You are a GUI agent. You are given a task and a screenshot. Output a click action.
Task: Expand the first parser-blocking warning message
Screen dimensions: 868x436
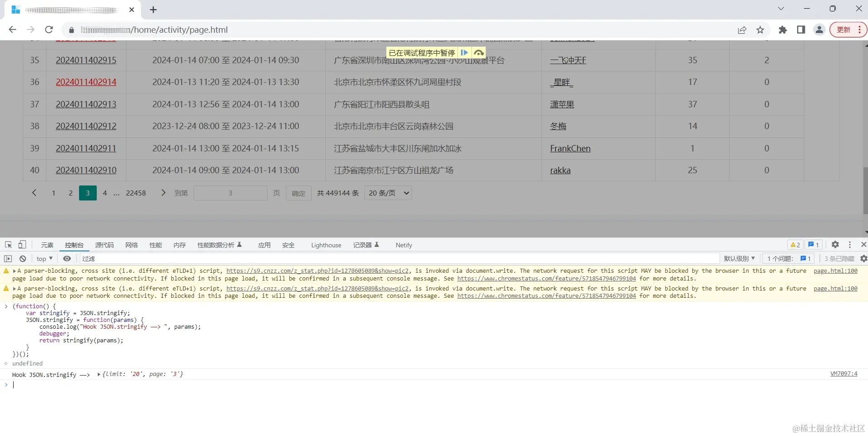14,271
